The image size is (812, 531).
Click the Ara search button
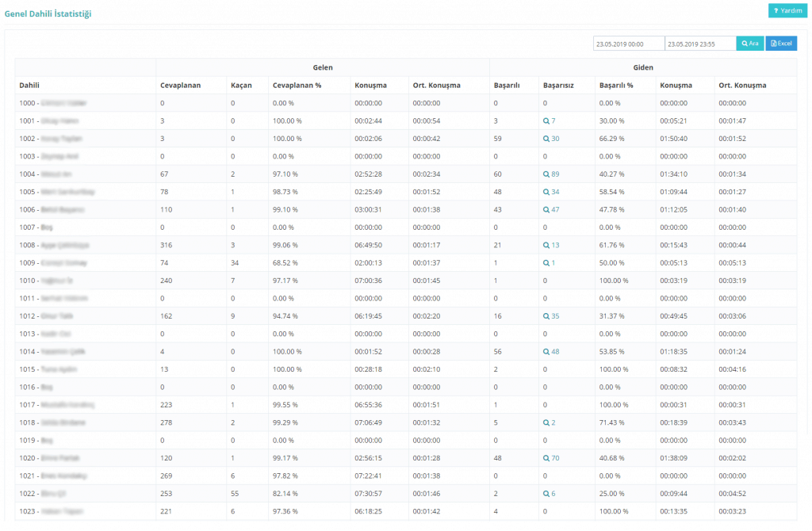point(750,44)
